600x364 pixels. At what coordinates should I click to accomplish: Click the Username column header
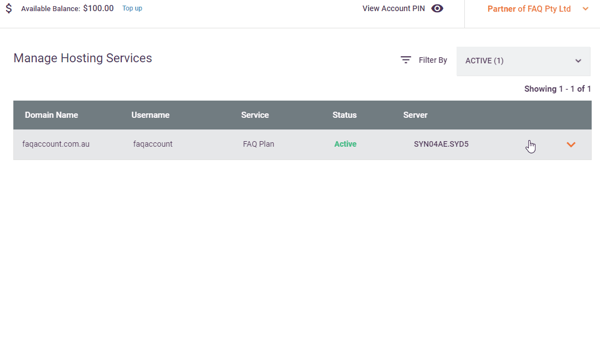pos(150,115)
